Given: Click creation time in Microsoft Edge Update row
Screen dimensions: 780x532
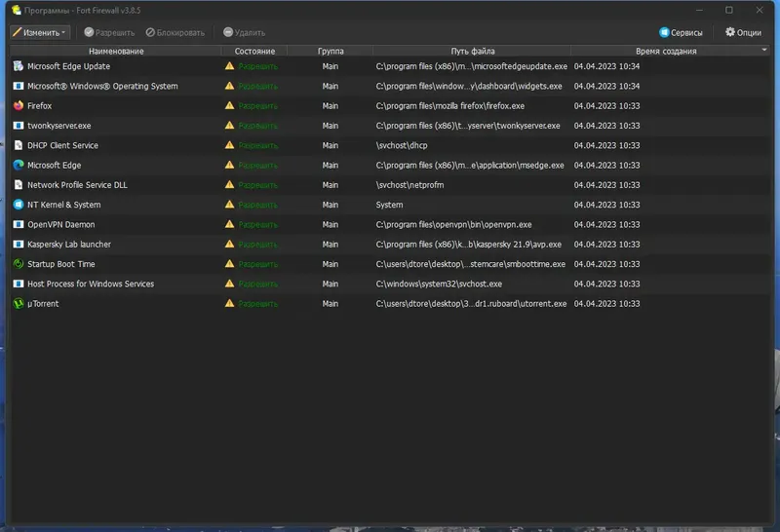Looking at the screenshot, I should 606,66.
